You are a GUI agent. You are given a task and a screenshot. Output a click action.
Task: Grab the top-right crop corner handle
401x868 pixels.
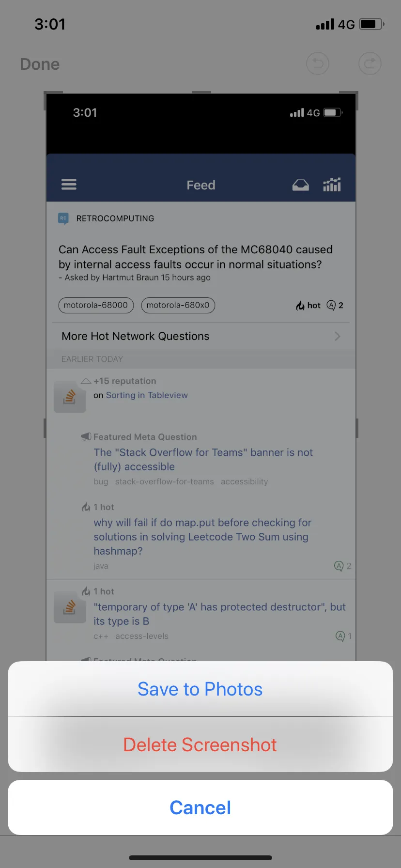[355, 94]
